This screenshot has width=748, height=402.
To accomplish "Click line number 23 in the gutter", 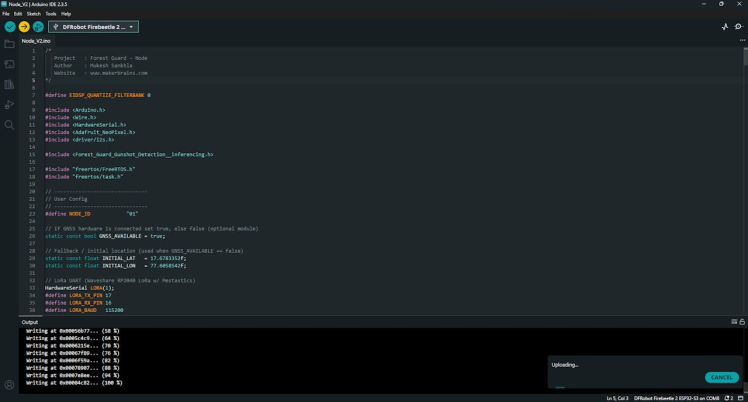I will pos(32,214).
